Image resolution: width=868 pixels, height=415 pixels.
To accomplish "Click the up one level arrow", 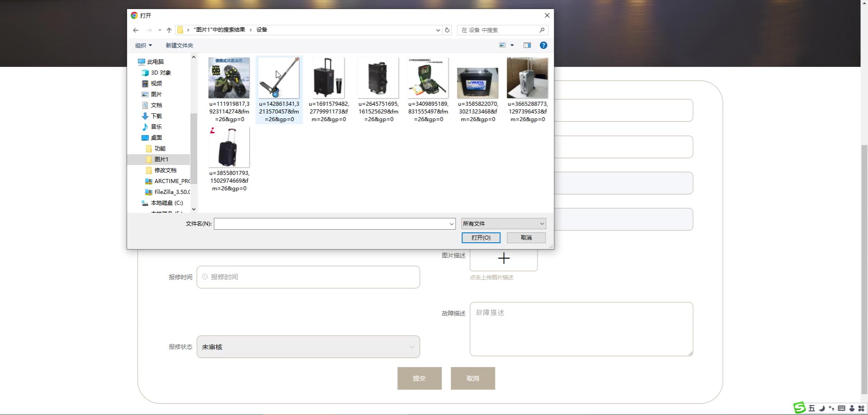I will (x=169, y=30).
